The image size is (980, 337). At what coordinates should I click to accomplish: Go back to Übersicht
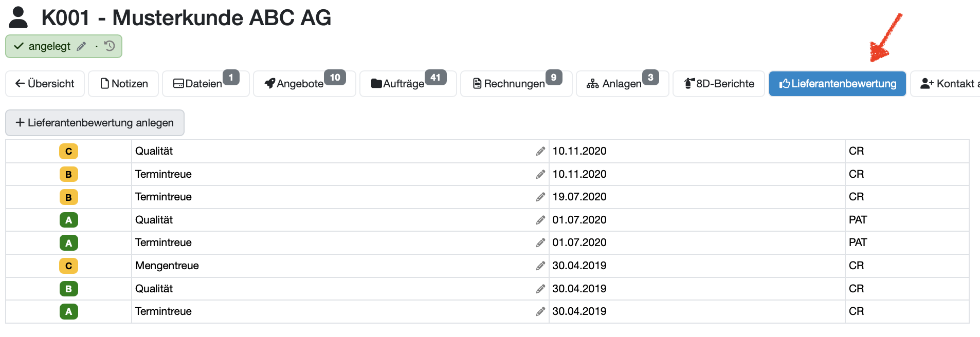[x=45, y=84]
